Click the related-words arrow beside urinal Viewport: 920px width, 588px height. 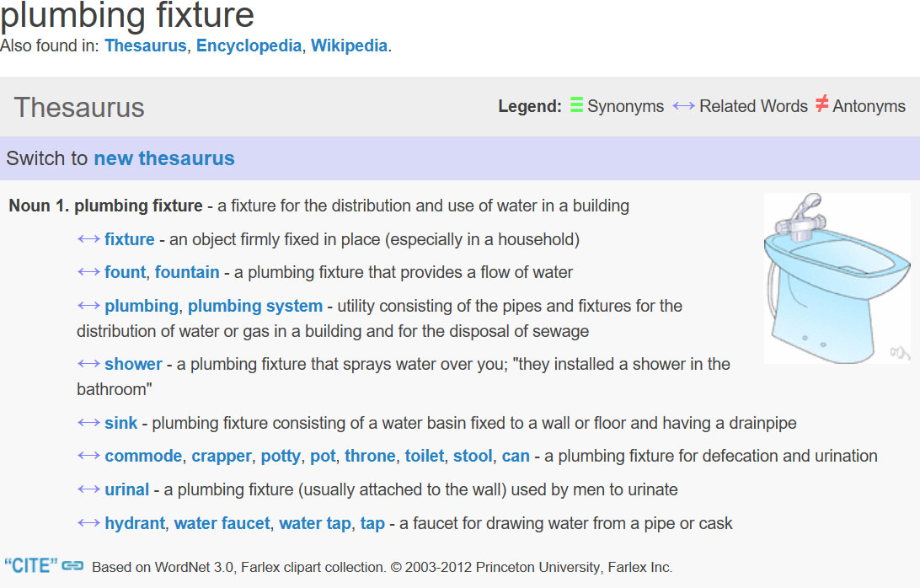[x=88, y=489]
